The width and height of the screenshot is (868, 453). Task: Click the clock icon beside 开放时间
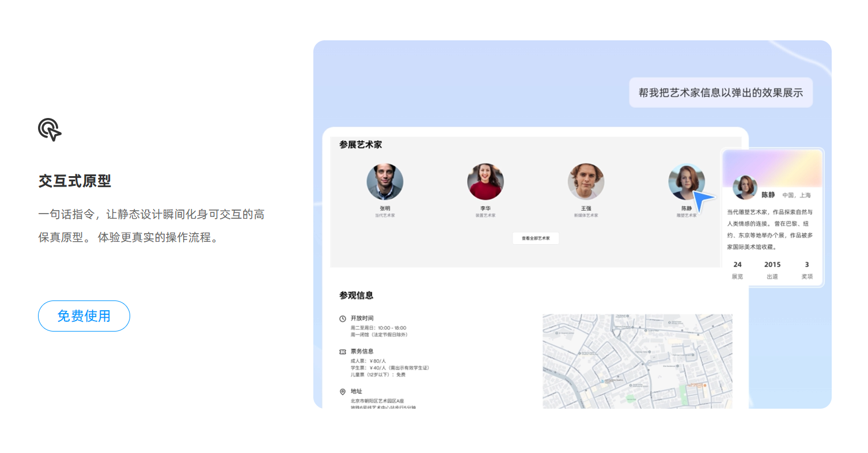click(x=343, y=318)
